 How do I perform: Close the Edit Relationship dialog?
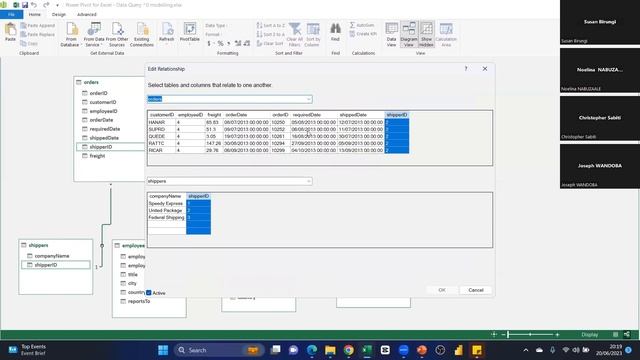(485, 69)
